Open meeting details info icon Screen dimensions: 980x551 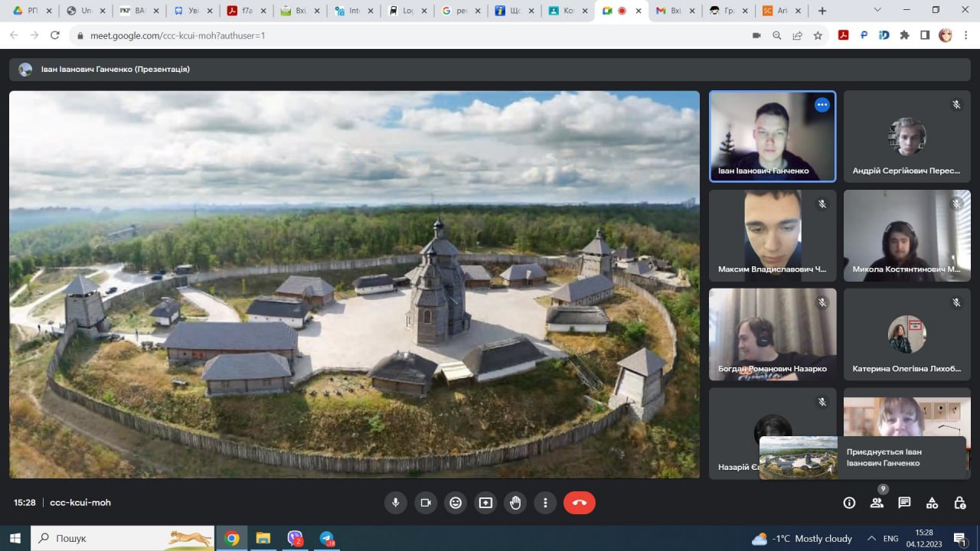click(849, 503)
